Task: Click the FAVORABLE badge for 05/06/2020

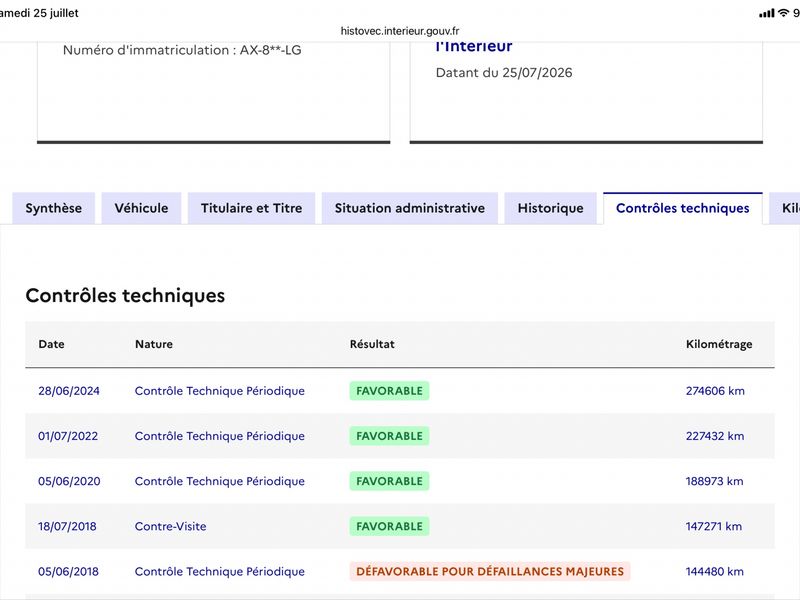Action: tap(389, 481)
